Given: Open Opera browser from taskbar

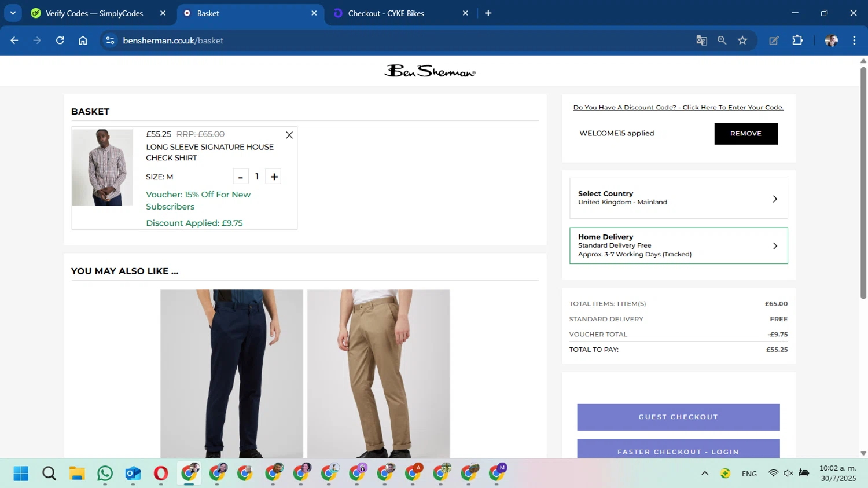Looking at the screenshot, I should tap(161, 474).
